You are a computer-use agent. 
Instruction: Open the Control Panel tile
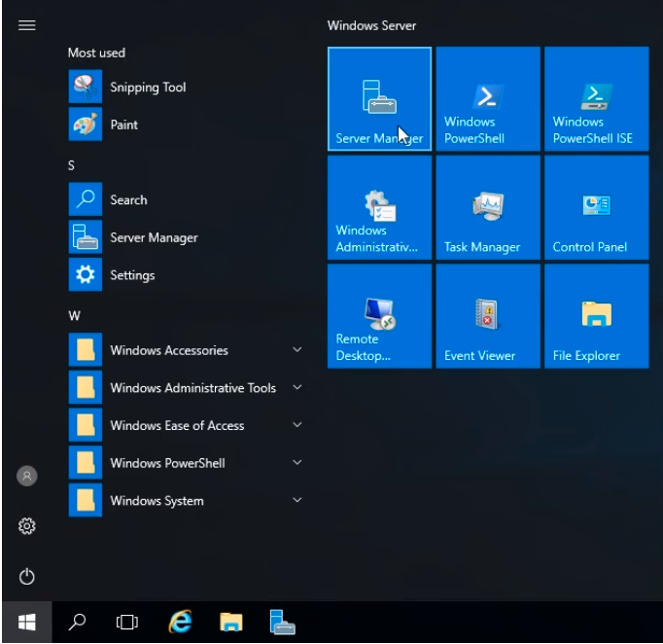[x=597, y=207]
